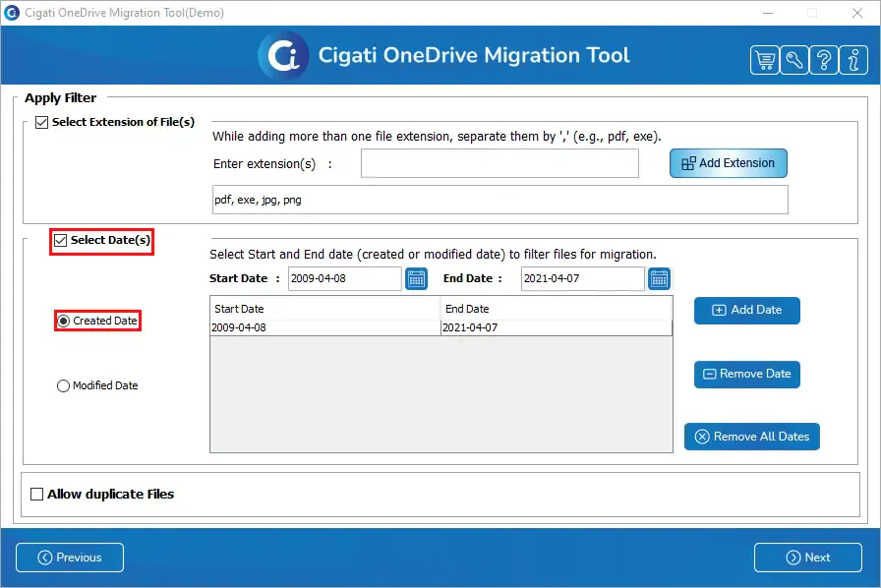Screen dimensions: 881x588
Task: Click the key activation icon
Action: [x=794, y=60]
